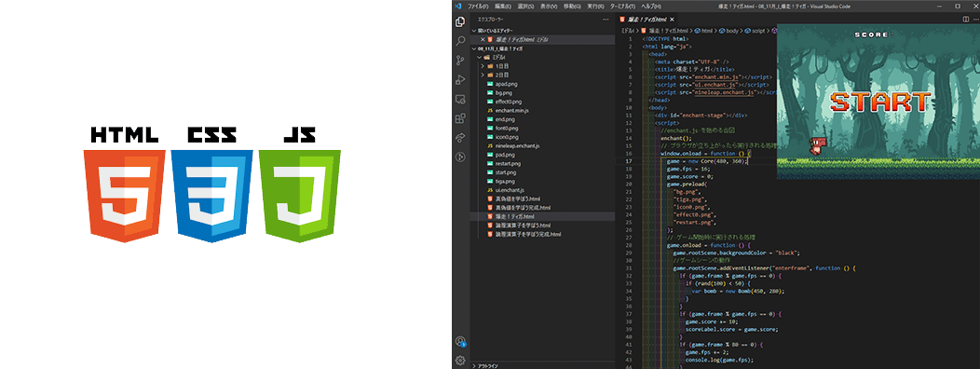Open the Explorer view in activity bar
This screenshot has height=369, width=980.
coord(460,22)
